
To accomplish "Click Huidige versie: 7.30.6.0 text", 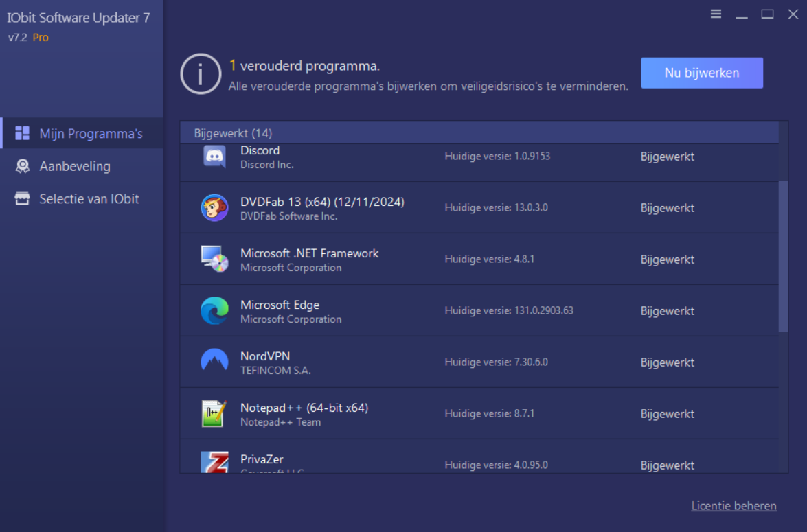I will pos(496,362).
